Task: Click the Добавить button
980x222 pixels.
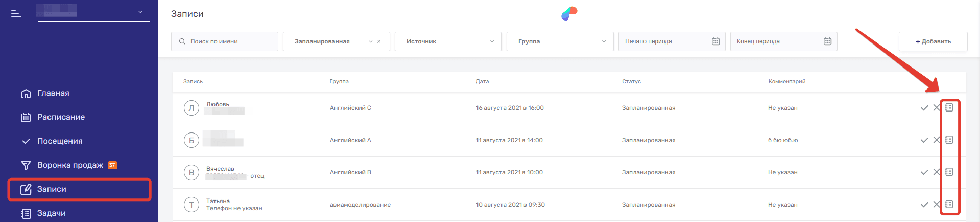Action: (933, 41)
